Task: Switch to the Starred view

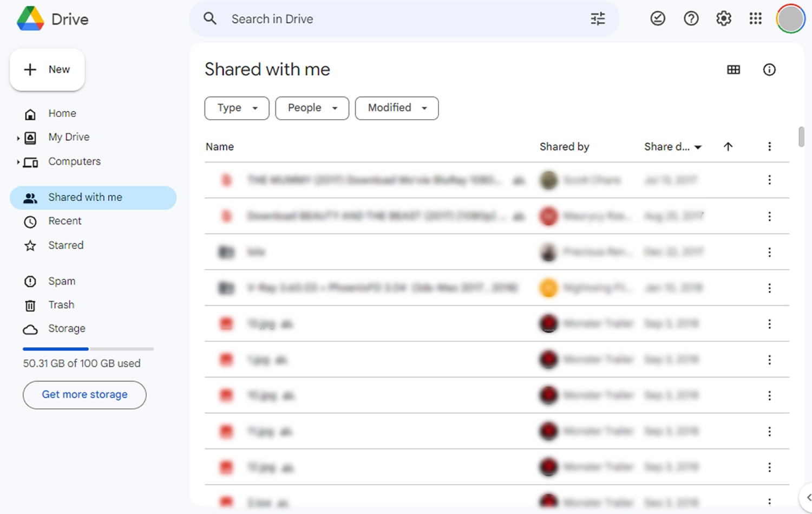Action: 66,245
